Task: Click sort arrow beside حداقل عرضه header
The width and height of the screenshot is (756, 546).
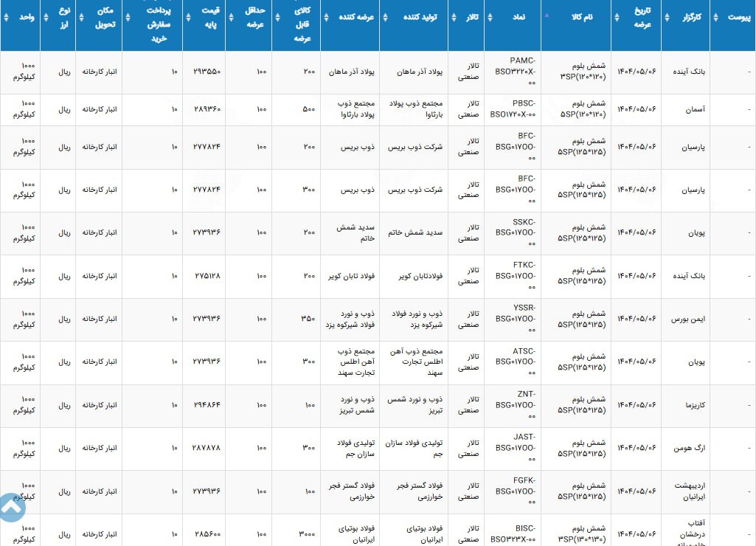Action: click(230, 16)
